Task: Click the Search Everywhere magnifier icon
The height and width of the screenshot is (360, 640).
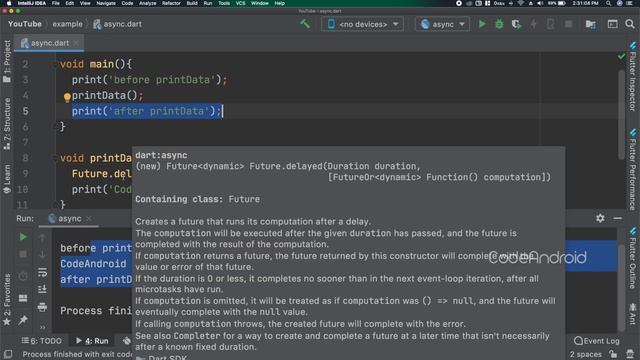Action: 630,24
